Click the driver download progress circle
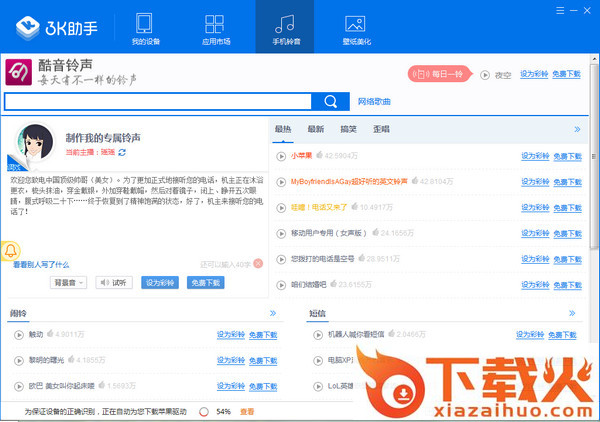The height and width of the screenshot is (422, 600). (x=204, y=412)
